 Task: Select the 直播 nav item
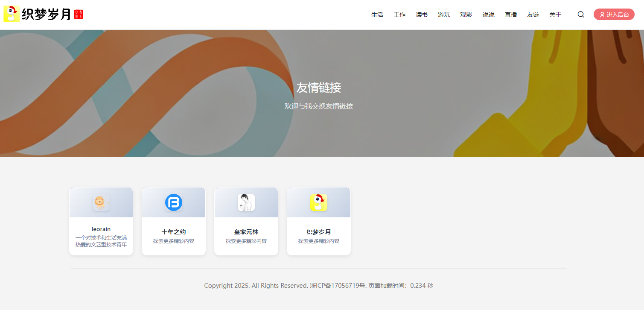click(511, 15)
